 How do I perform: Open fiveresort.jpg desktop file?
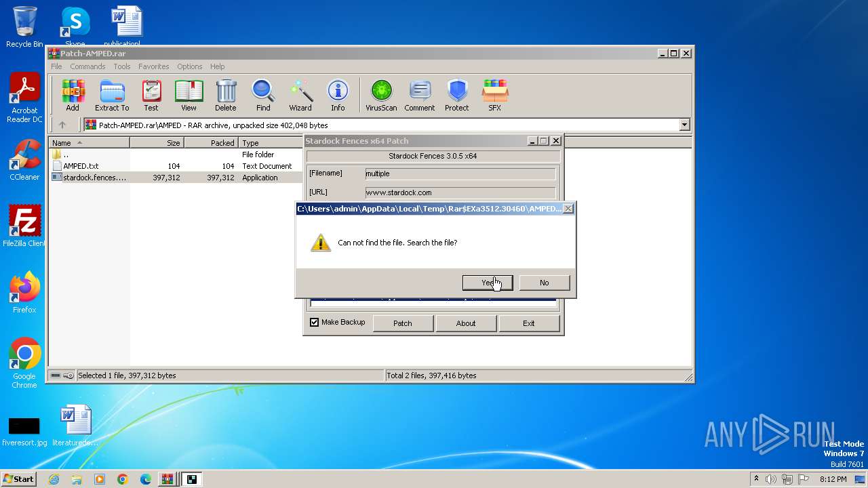coord(24,430)
